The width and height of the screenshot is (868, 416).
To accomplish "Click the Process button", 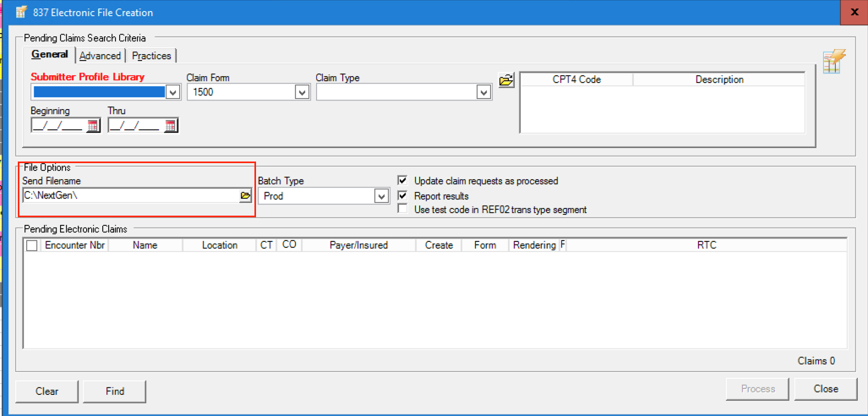I will (758, 389).
